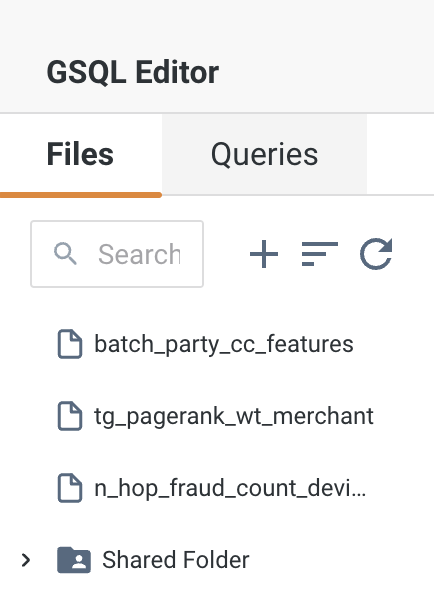Click the document icon next to tg_pagerank_wt_merchant
434x600 pixels.
pyautogui.click(x=70, y=416)
